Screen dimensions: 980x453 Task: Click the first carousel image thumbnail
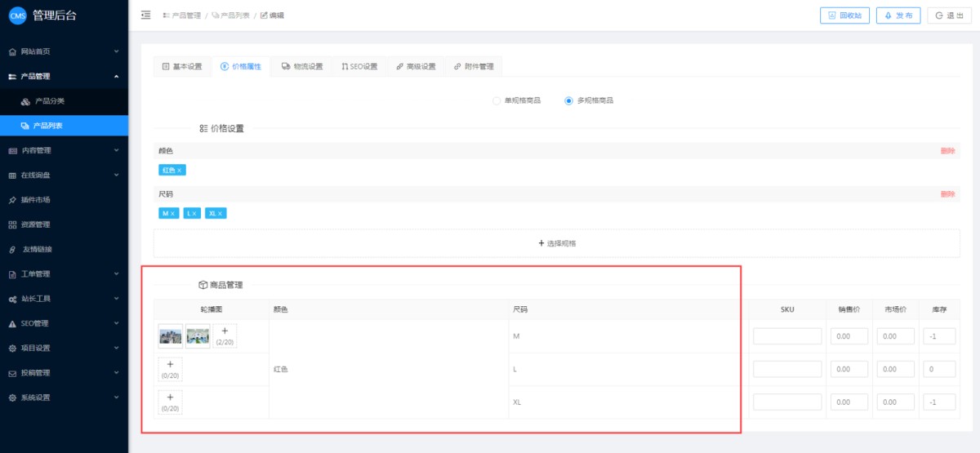point(171,335)
